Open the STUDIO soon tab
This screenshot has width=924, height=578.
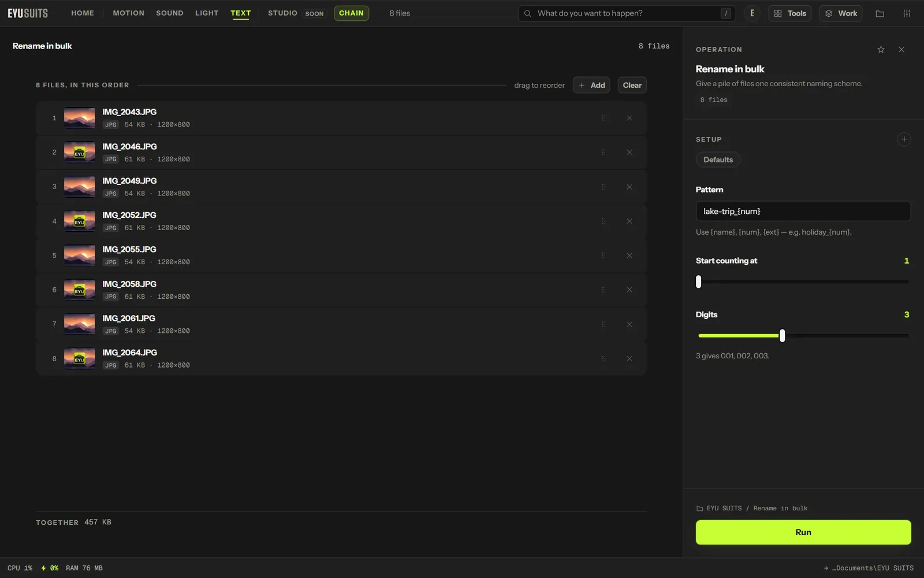tap(296, 13)
